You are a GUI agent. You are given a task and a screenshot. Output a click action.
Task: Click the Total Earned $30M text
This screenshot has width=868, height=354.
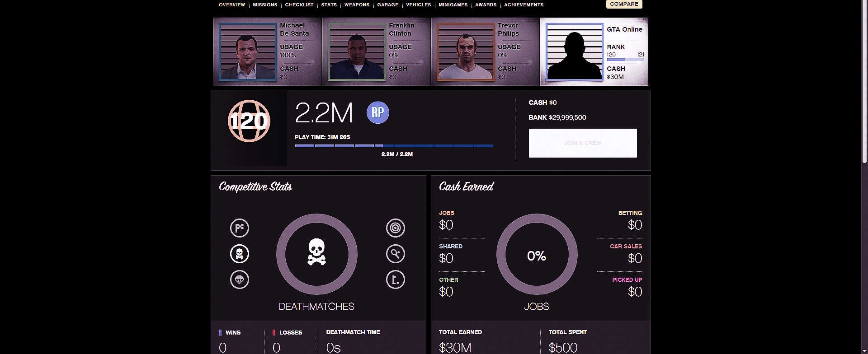[455, 348]
